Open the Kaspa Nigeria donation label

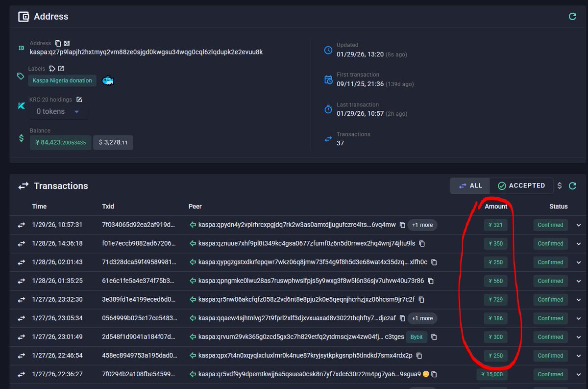tap(62, 80)
